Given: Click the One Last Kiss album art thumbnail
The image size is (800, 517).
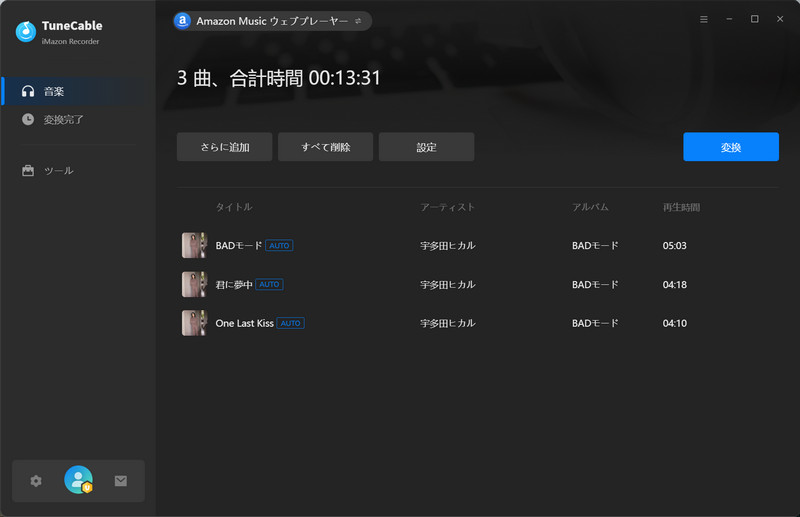Looking at the screenshot, I should point(194,323).
